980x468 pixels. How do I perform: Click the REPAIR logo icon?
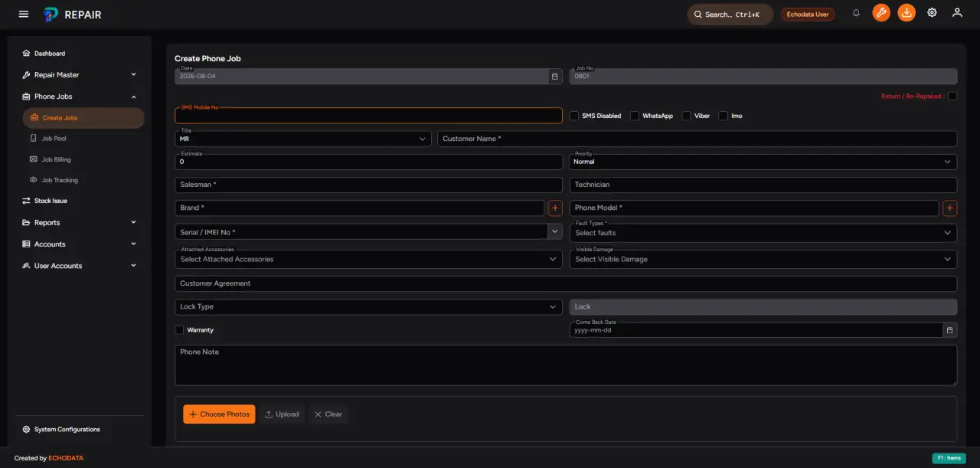point(51,14)
